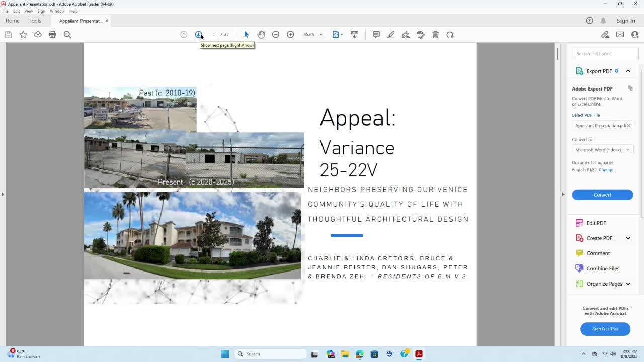Remove the selected Appellant Presentation.pdf file
This screenshot has height=362, width=644.
pyautogui.click(x=628, y=126)
